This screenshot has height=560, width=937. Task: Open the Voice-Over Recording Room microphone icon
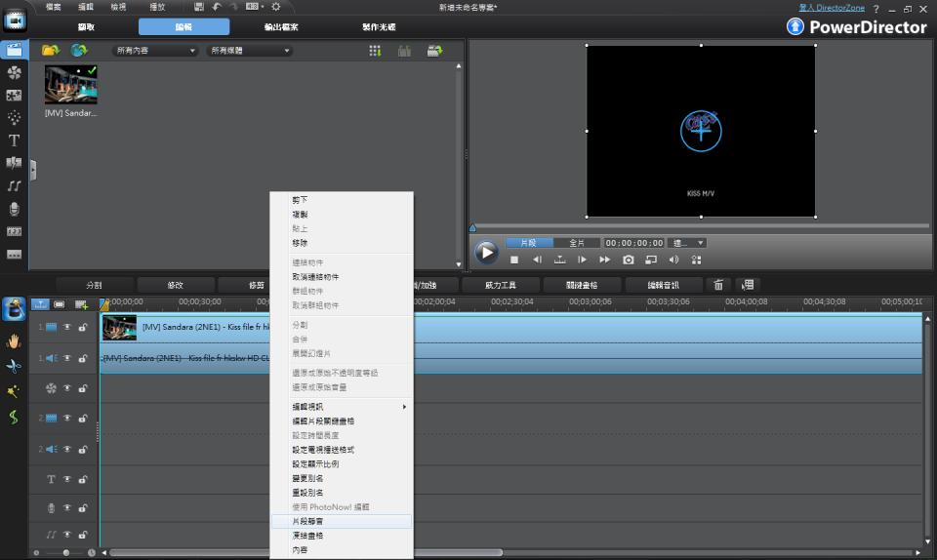point(14,209)
